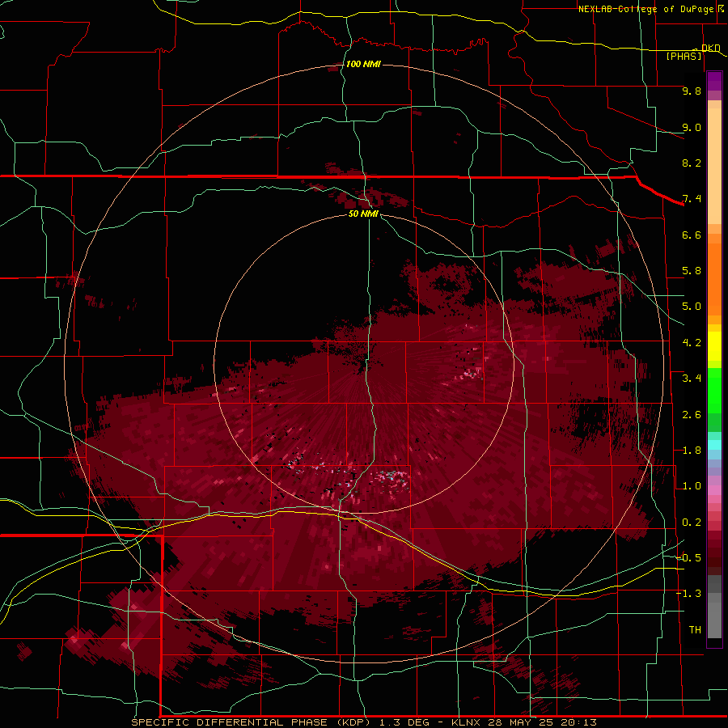This screenshot has height=728, width=728.
Task: Click the -0.5 legend value
Action: click(x=688, y=558)
